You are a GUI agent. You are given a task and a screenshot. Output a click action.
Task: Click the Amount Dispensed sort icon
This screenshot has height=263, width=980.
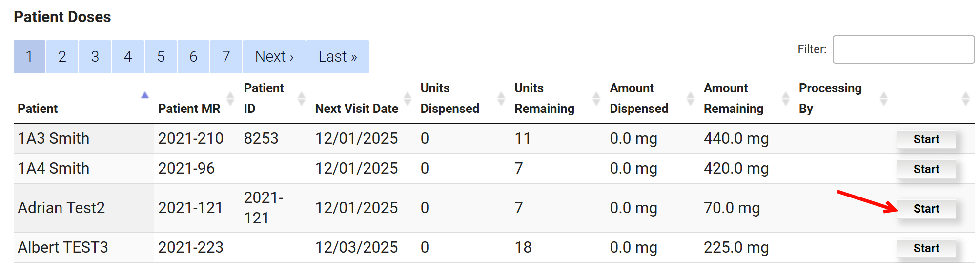click(690, 98)
